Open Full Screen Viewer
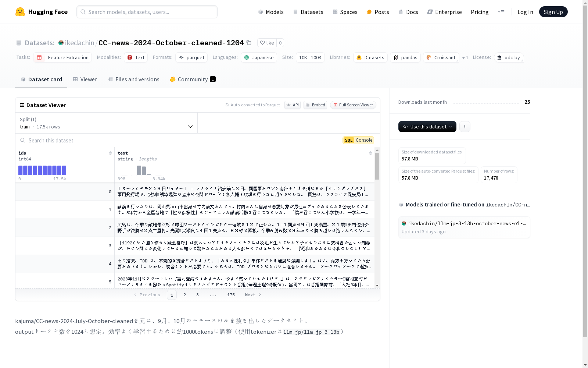This screenshot has height=368, width=588. pyautogui.click(x=353, y=105)
